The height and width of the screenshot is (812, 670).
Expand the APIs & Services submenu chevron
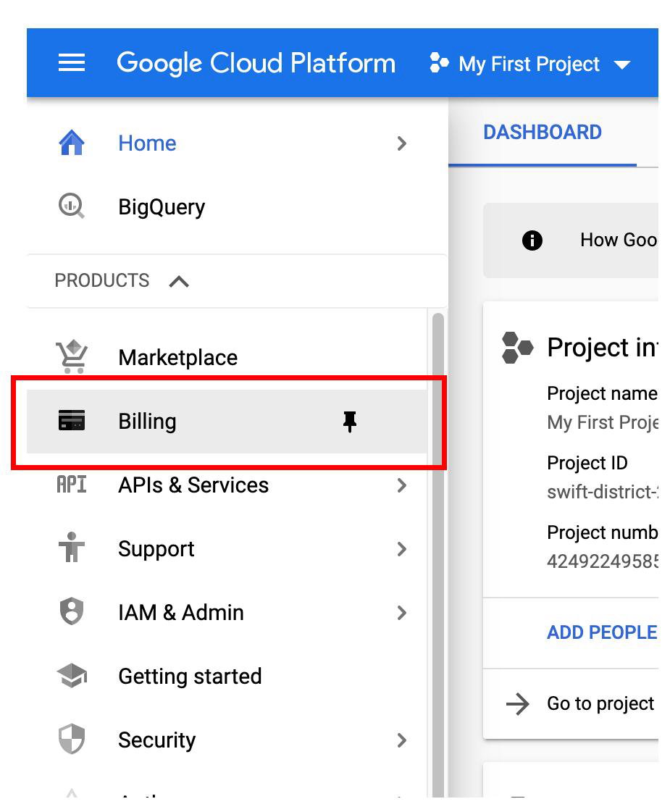401,485
